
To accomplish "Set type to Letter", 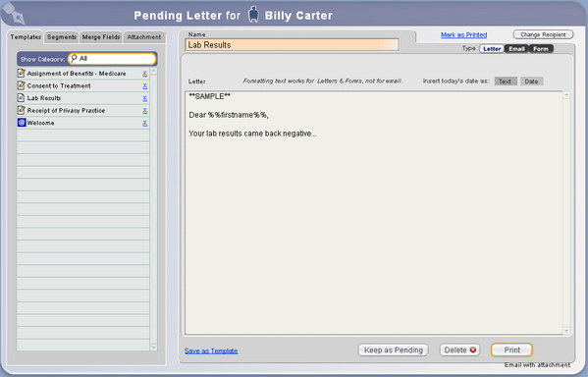I will pos(492,49).
